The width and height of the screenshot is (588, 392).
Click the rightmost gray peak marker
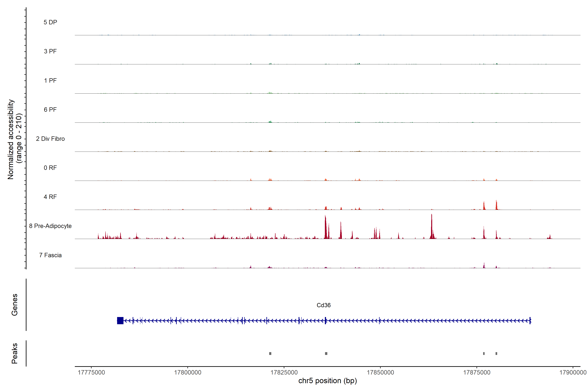click(x=496, y=353)
